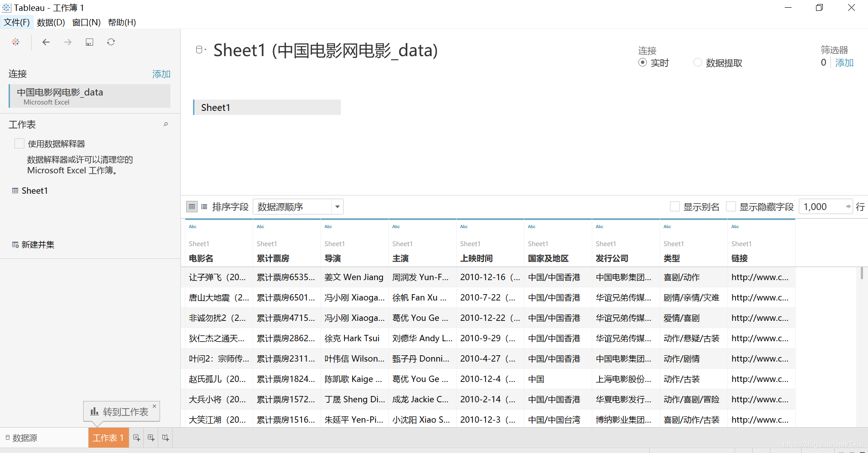Select Sheet1 in the worksheet list

pos(30,191)
